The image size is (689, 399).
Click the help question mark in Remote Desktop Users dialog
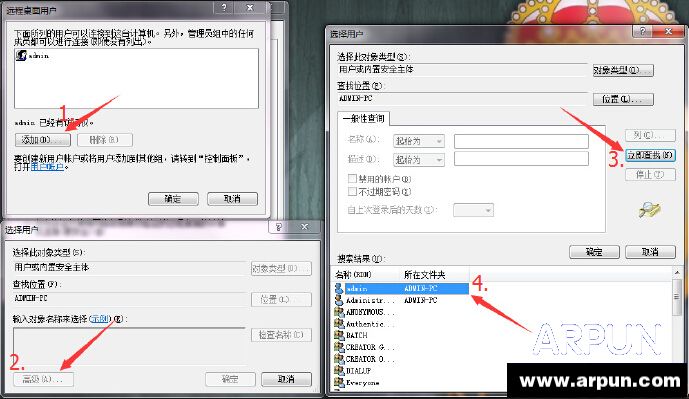pos(224,7)
